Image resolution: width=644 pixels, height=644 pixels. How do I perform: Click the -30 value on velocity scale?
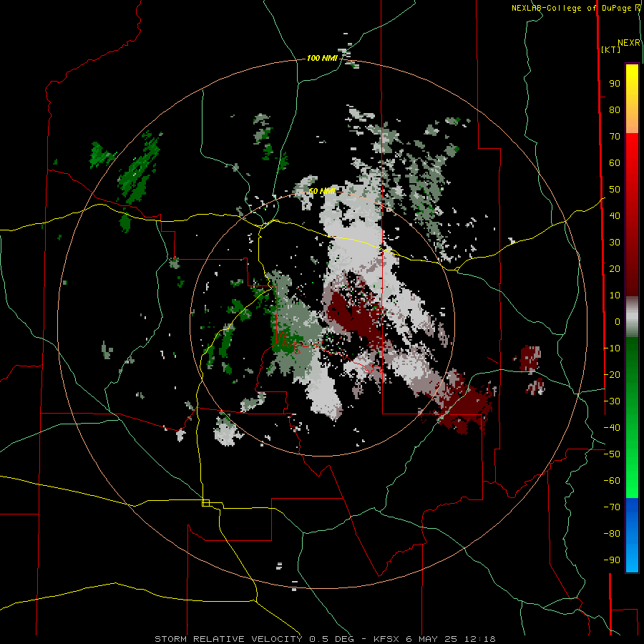coord(612,401)
